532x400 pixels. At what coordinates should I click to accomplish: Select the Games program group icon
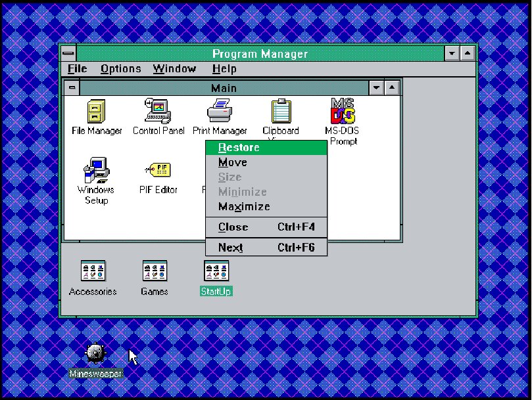[155, 271]
